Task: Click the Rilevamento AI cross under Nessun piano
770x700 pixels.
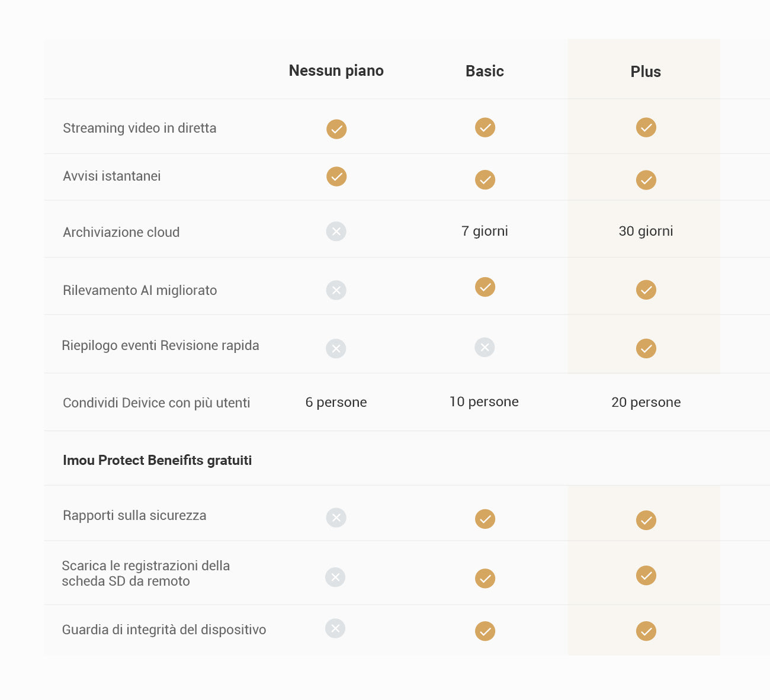Action: (x=336, y=290)
